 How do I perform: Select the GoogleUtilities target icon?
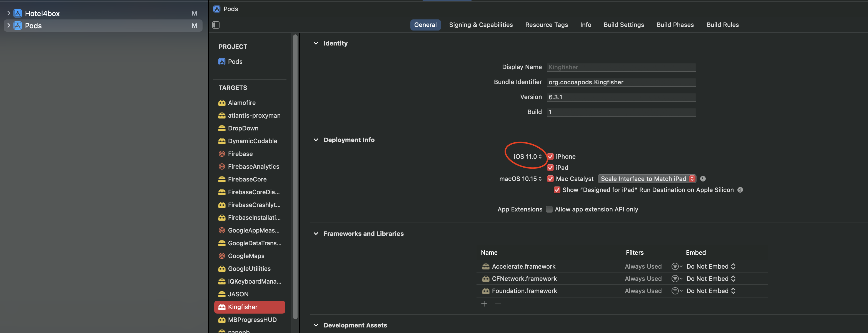[x=222, y=269]
